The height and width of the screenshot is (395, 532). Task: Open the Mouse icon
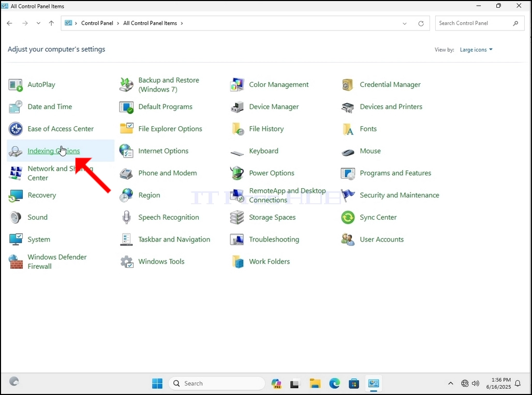tap(348, 152)
